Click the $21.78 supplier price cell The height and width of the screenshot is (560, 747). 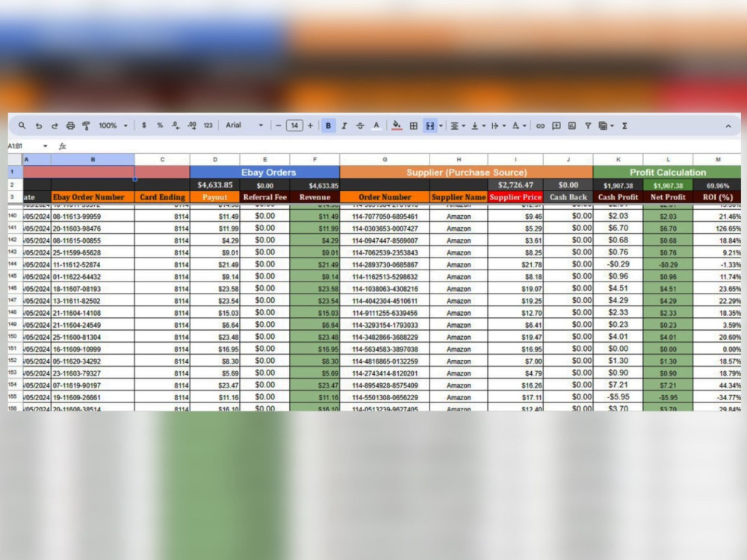515,265
